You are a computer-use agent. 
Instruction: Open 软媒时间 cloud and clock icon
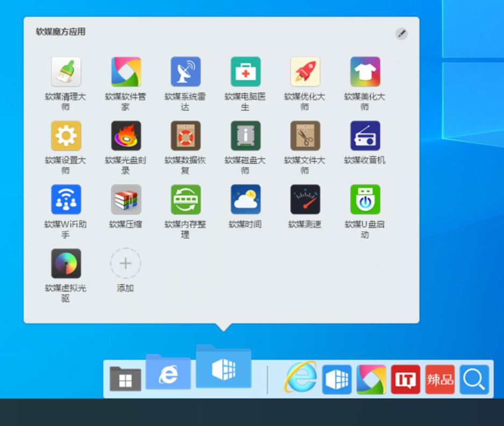tap(246, 200)
